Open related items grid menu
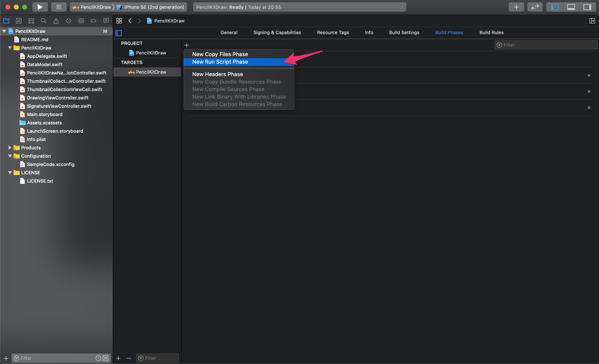599x364 pixels. [x=119, y=21]
